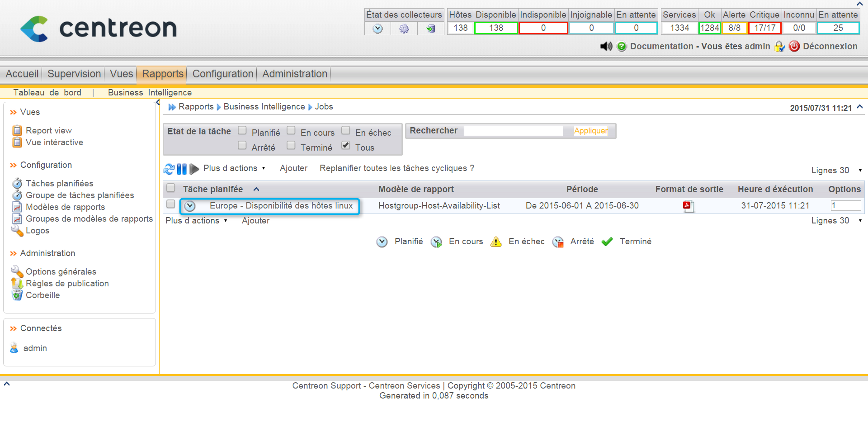
Task: Open the Europe - Disponibilité des hôtes linux job
Action: pyautogui.click(x=281, y=206)
